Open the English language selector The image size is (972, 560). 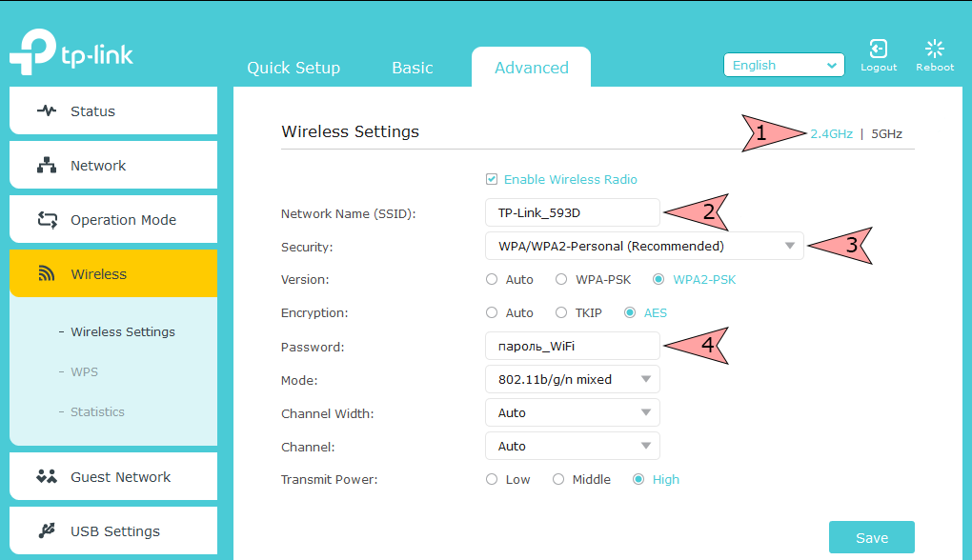(783, 65)
